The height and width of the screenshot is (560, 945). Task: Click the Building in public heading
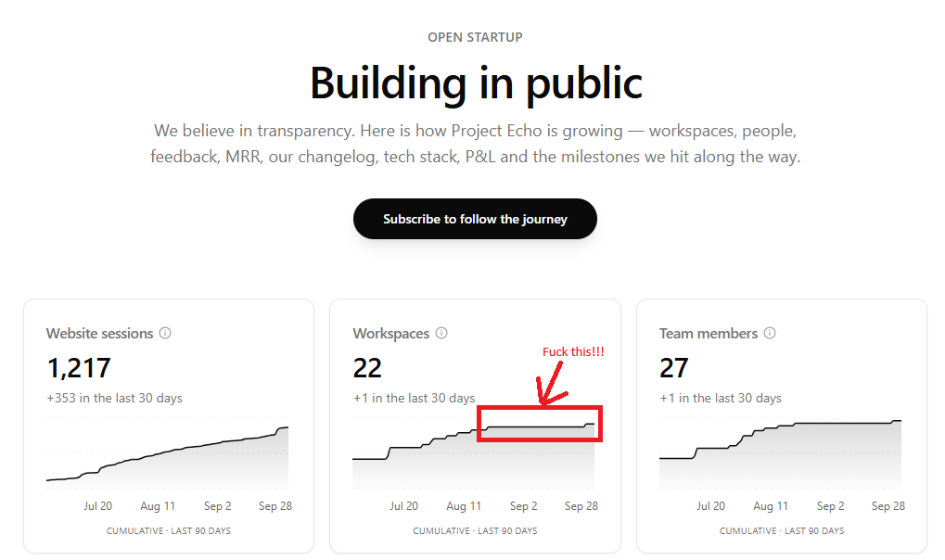coord(476,83)
